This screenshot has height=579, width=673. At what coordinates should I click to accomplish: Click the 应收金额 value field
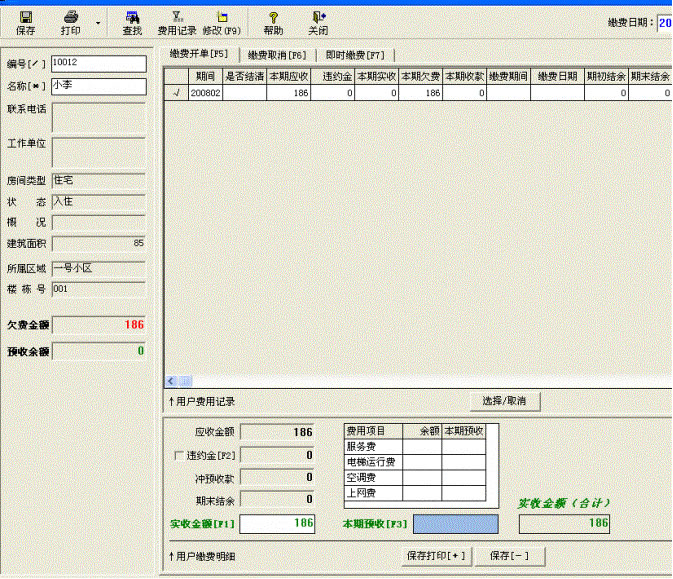point(277,432)
